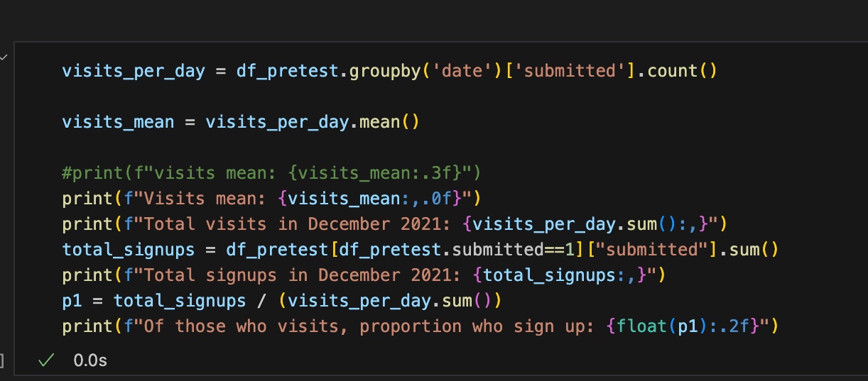
Task: Click the division operator in the p1 line
Action: tap(261, 301)
